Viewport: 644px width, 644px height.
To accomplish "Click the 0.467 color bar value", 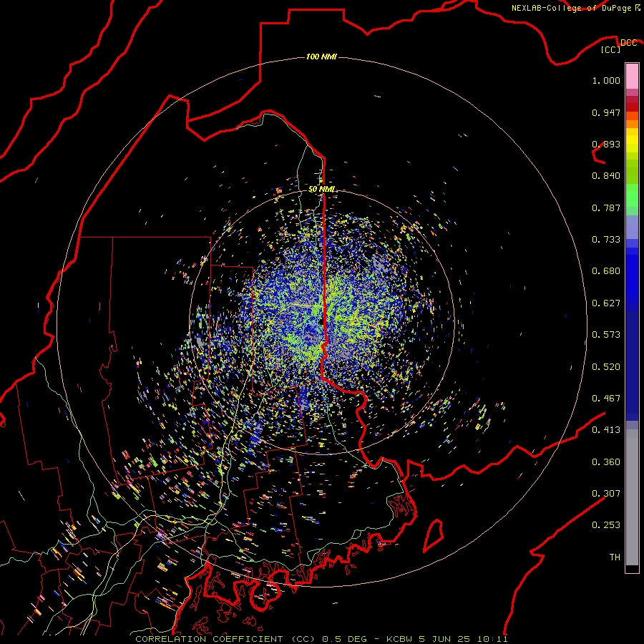I will coord(606,399).
